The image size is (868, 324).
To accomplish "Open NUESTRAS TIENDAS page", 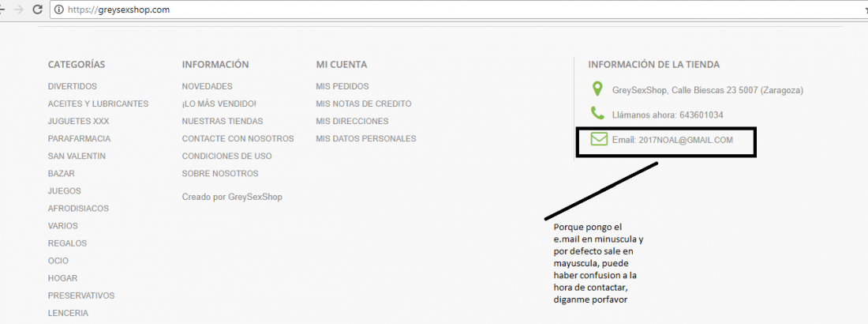I will pos(223,121).
